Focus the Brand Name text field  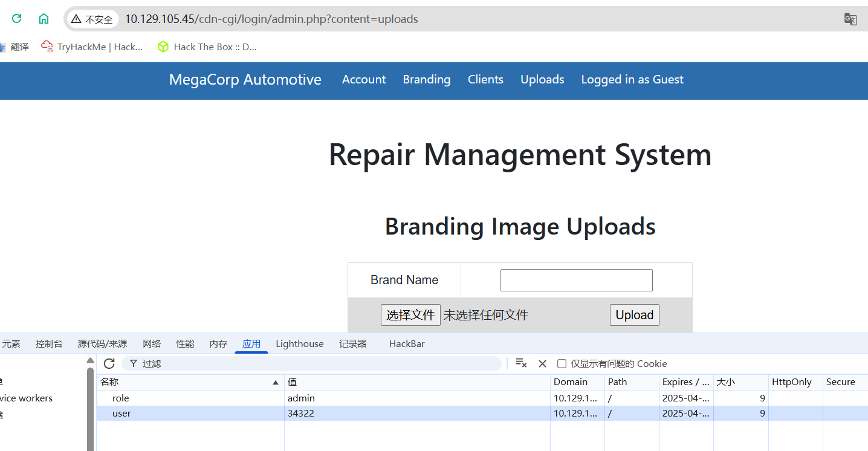point(577,280)
